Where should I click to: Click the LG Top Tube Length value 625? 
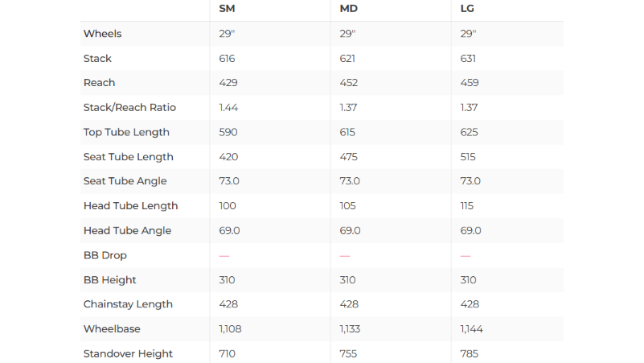(470, 132)
